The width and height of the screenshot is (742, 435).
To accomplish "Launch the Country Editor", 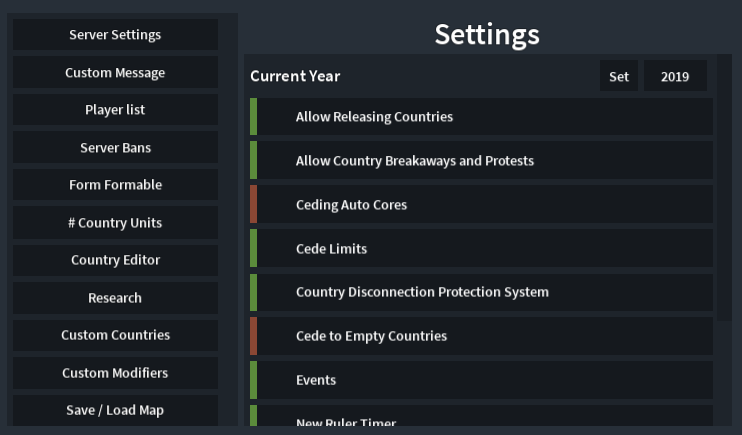I will click(115, 260).
